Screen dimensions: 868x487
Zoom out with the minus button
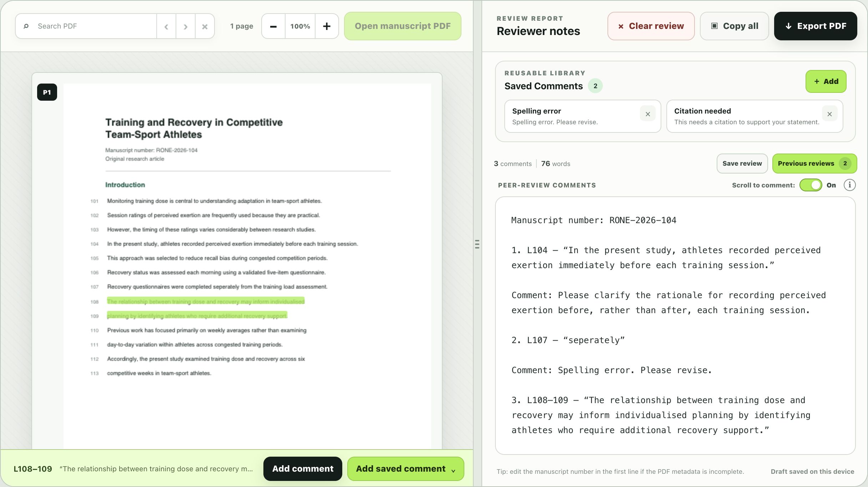pyautogui.click(x=273, y=26)
